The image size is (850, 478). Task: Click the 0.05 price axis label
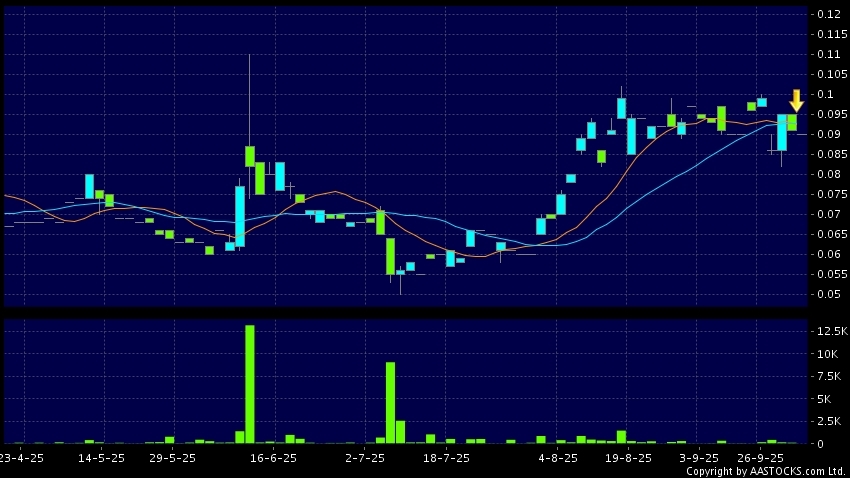pyautogui.click(x=828, y=294)
